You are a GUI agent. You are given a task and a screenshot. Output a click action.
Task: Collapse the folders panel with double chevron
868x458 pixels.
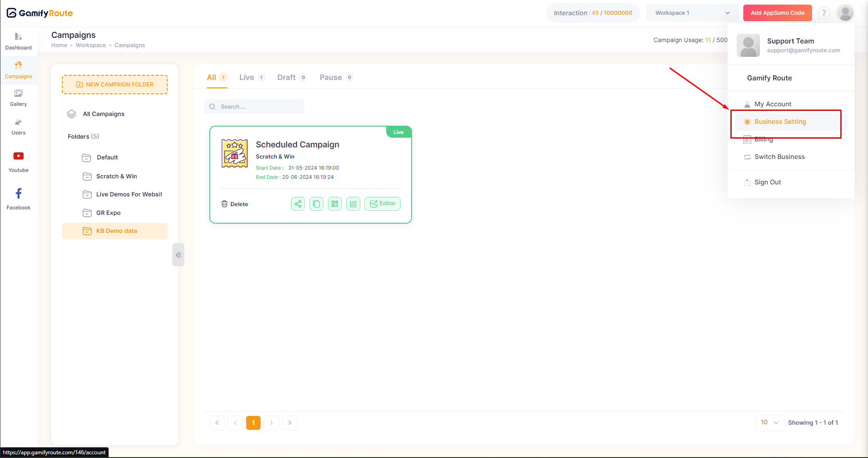coord(178,255)
